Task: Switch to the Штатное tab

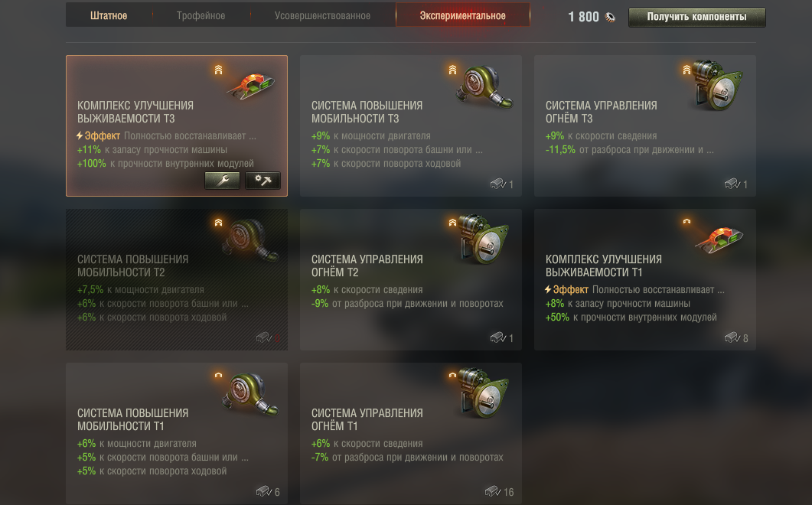Action: point(109,15)
